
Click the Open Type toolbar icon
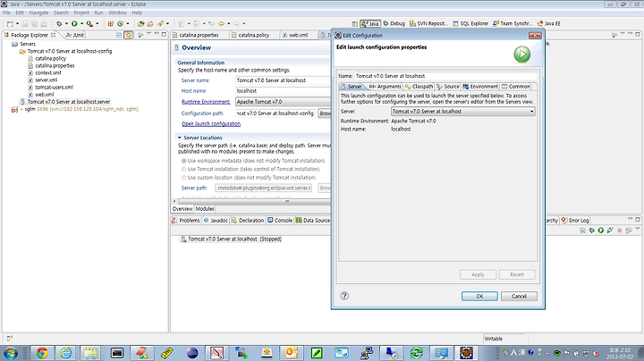point(141,24)
